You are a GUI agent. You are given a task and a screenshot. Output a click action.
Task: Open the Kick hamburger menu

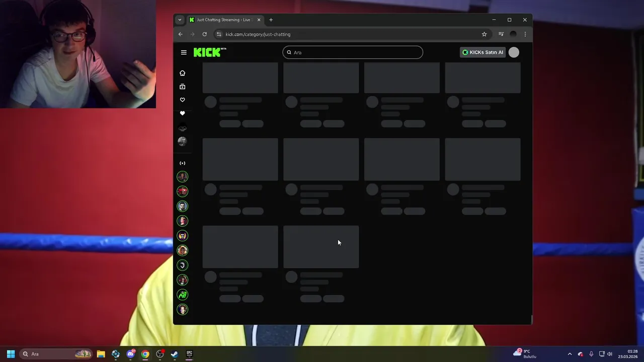pos(184,52)
